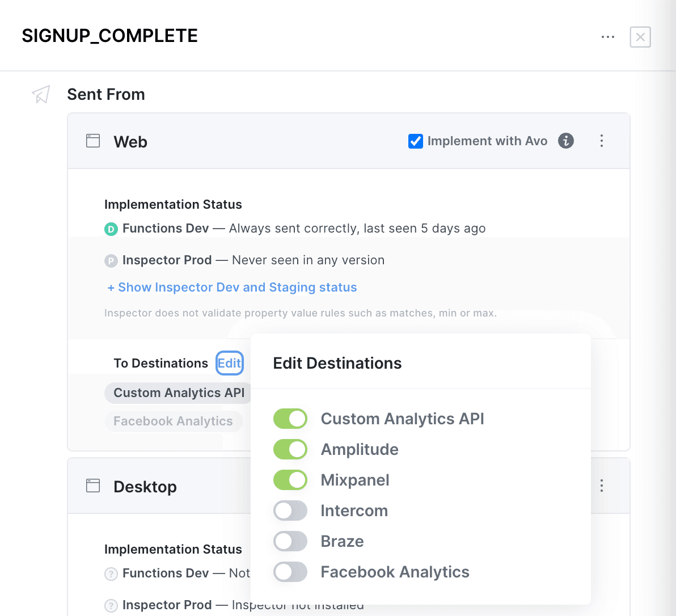The width and height of the screenshot is (676, 616).
Task: Edit the Web To Destinations list
Action: (x=229, y=363)
